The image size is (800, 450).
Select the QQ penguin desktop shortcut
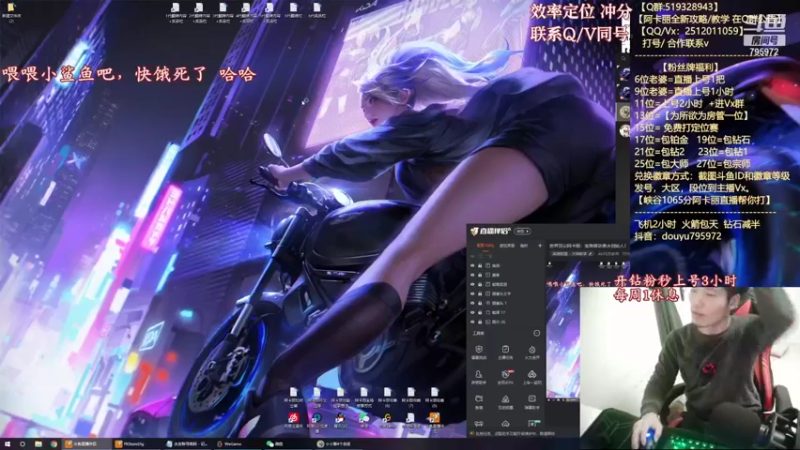340,420
